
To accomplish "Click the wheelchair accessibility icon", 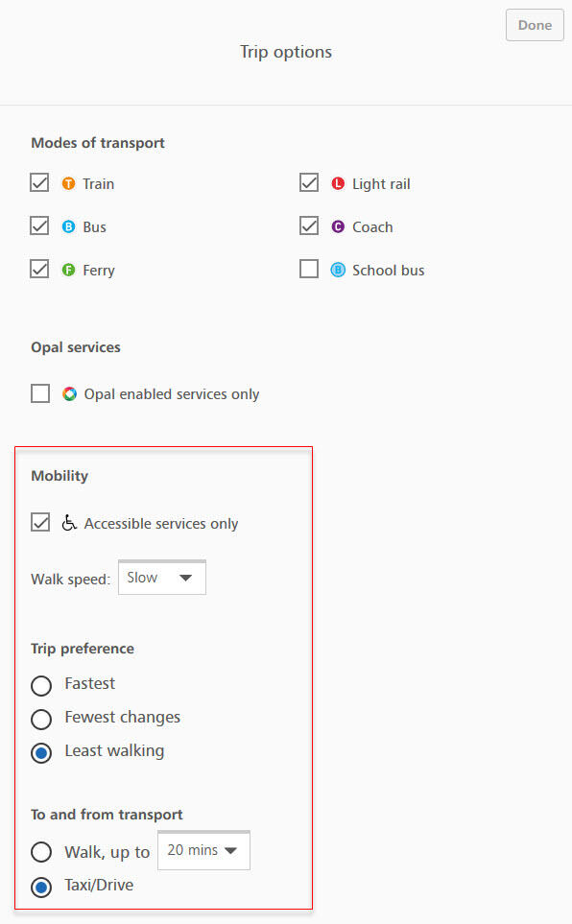I will 69,523.
